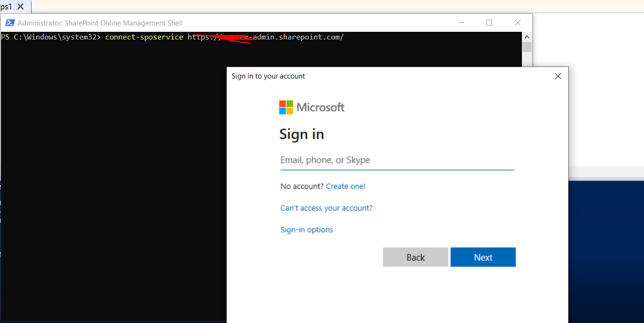
Task: Click Can't access your account?
Action: 327,208
